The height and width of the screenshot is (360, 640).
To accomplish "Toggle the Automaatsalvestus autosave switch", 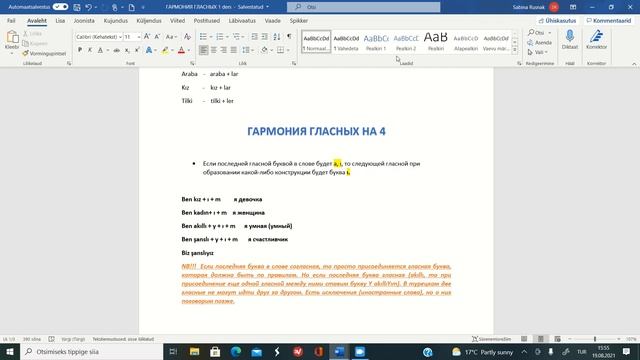I will click(60, 7).
